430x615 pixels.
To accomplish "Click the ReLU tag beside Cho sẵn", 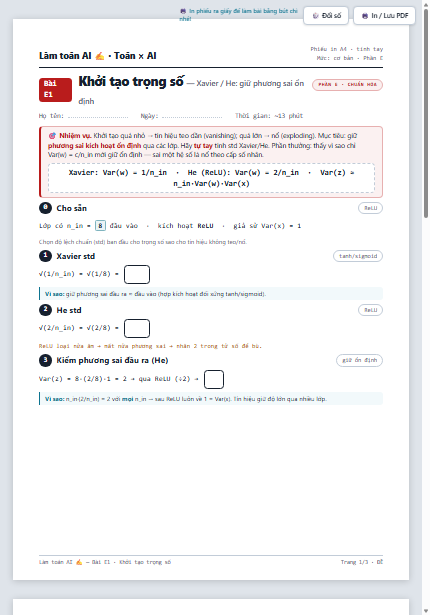I will [370, 208].
